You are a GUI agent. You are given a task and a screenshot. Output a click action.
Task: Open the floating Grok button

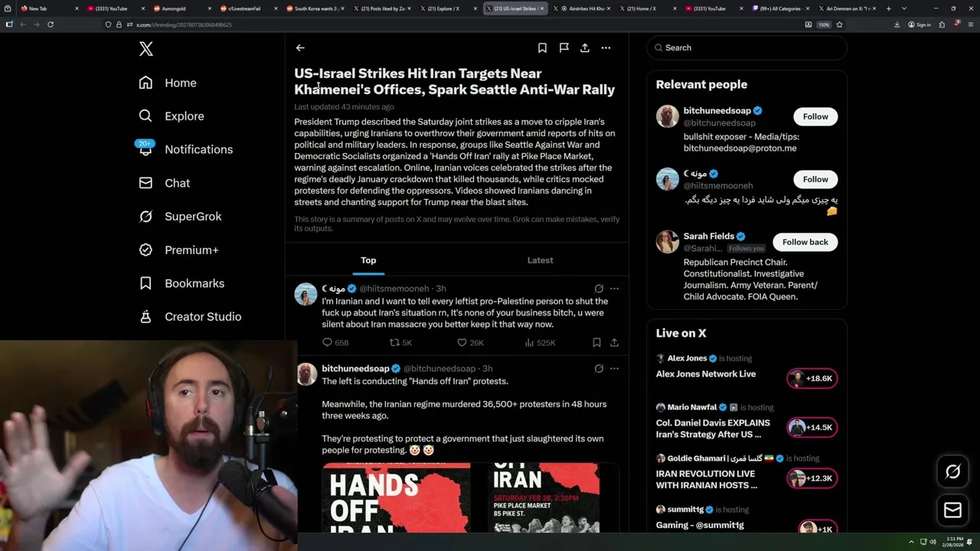coord(952,472)
